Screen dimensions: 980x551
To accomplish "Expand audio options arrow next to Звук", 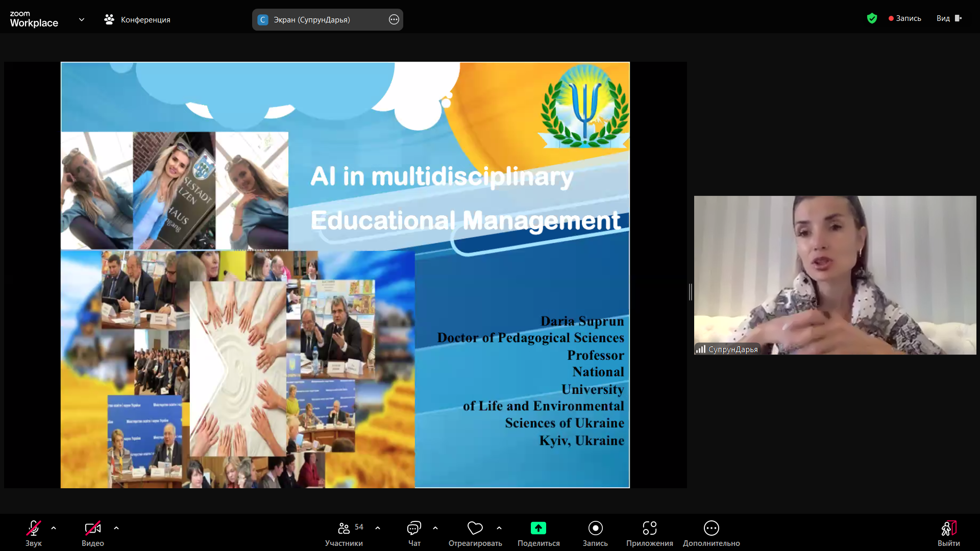I will (54, 528).
